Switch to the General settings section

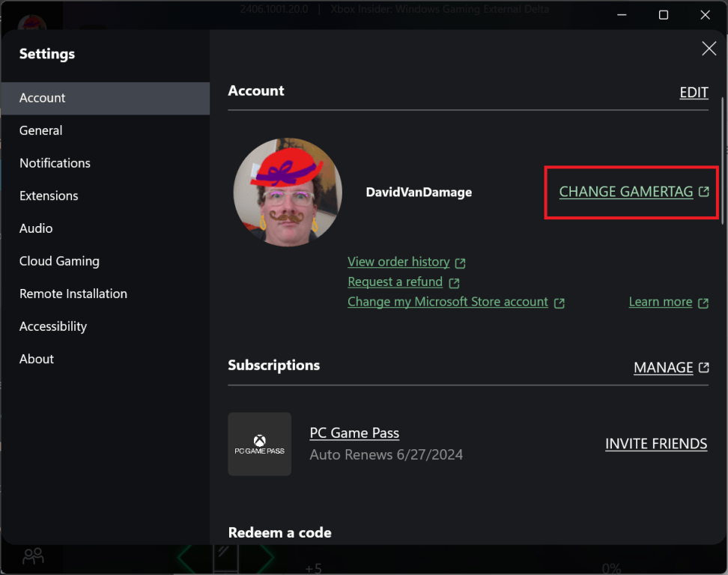pyautogui.click(x=40, y=130)
